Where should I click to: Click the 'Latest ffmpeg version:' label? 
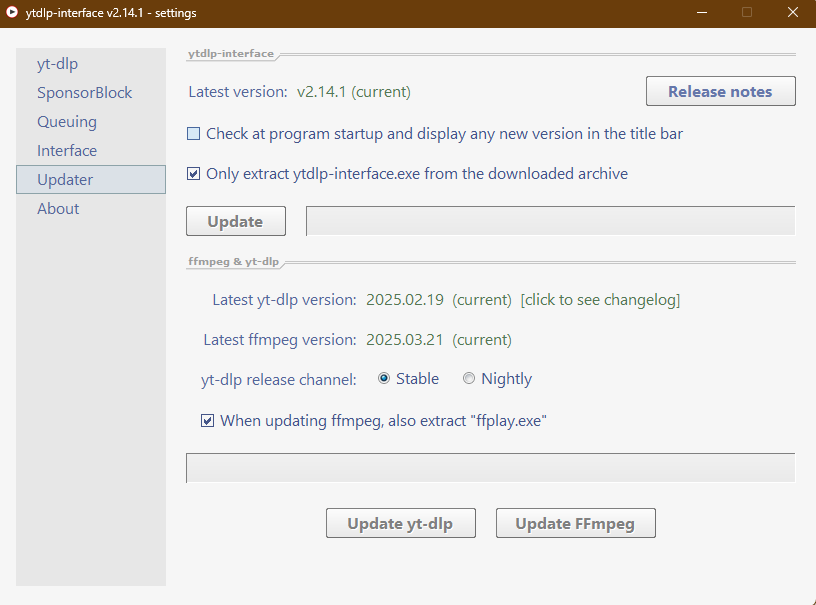click(x=280, y=340)
